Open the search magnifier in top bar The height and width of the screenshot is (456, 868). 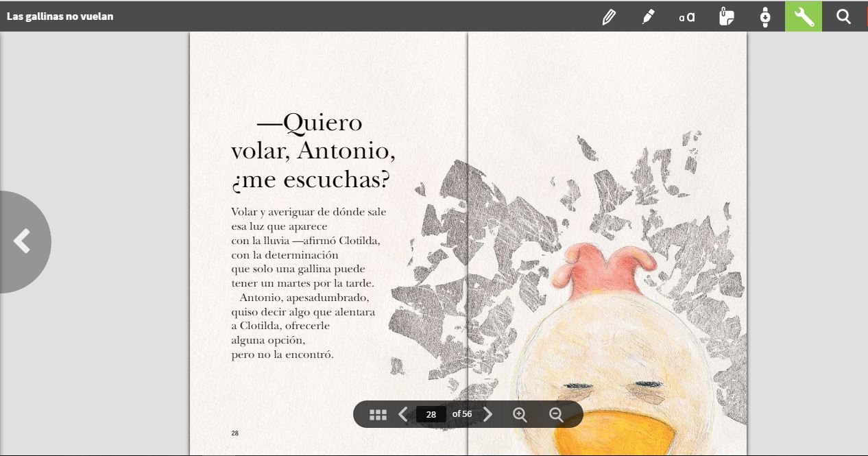pyautogui.click(x=843, y=16)
